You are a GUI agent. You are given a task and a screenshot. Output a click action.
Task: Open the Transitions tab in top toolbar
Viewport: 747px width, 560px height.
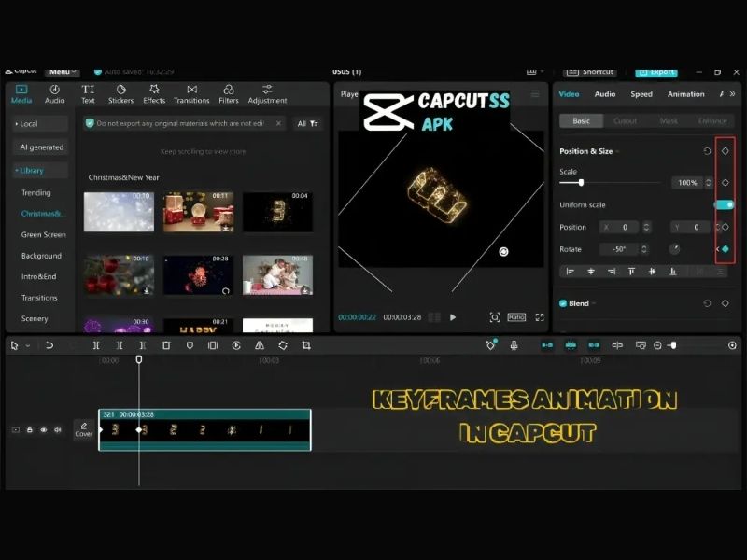tap(191, 94)
